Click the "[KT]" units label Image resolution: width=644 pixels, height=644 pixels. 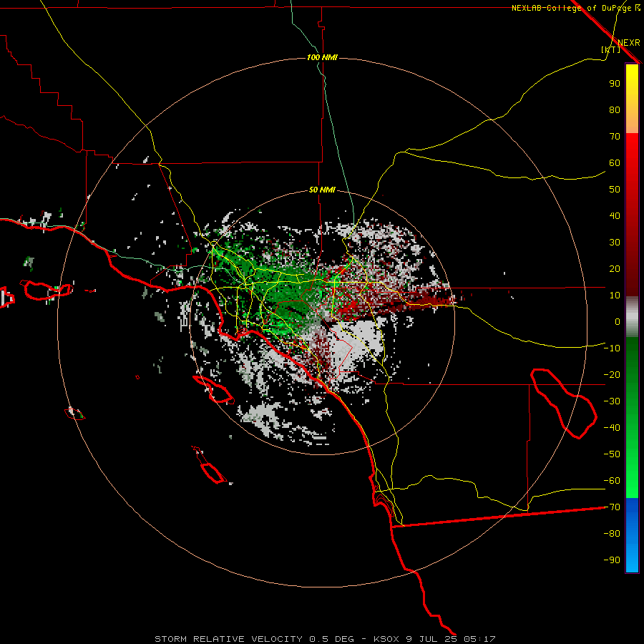611,49
